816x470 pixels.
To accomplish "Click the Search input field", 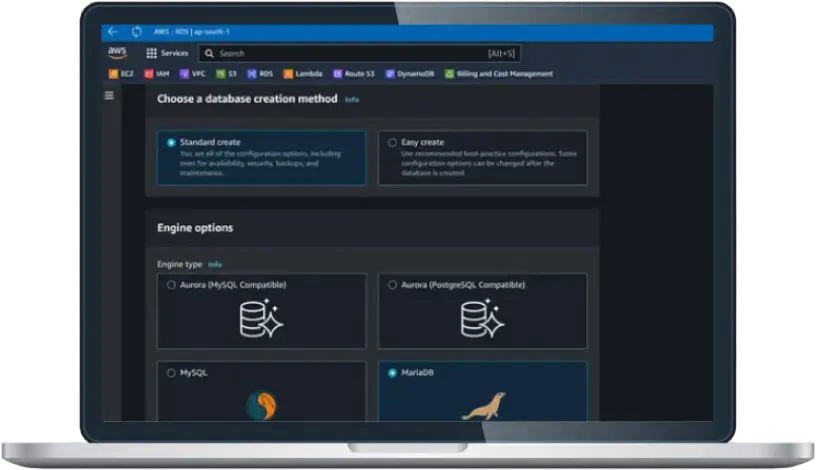I will (359, 53).
